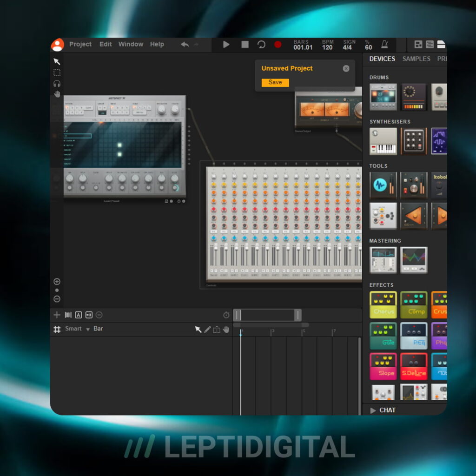Click the note track barcode icon
Image resolution: width=476 pixels, height=476 pixels.
coord(68,315)
